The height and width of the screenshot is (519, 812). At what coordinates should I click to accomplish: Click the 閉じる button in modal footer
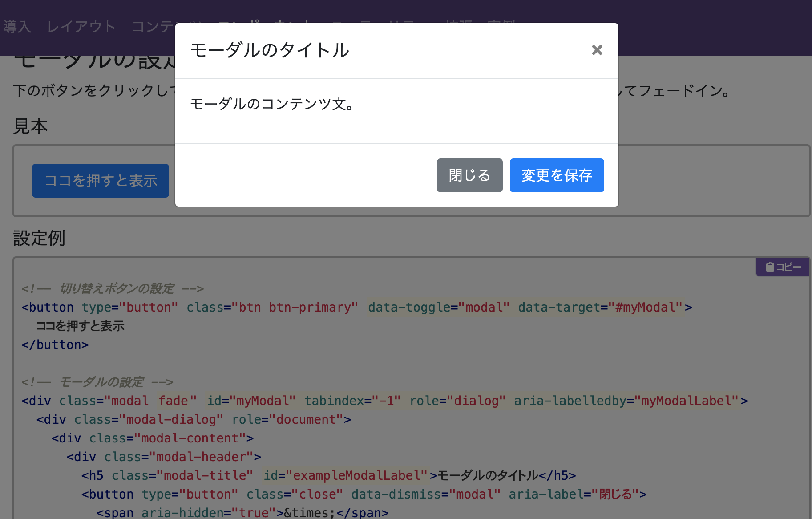coord(469,175)
